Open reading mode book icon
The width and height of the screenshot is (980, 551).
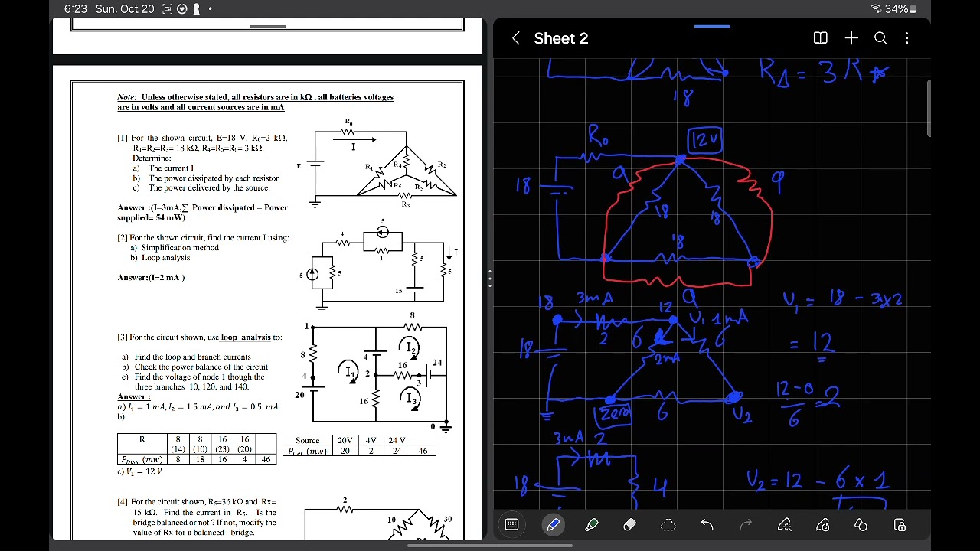click(820, 38)
